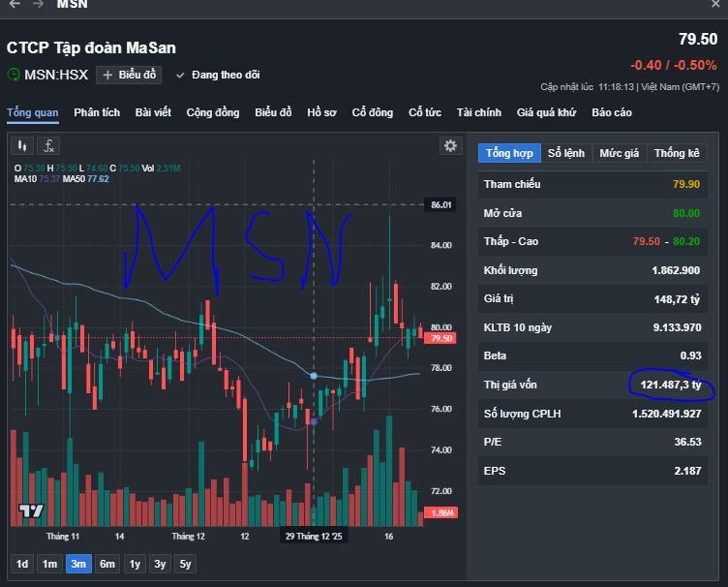Click the P/E value 36.53
Image resolution: width=728 pixels, height=587 pixels.
pos(687,442)
